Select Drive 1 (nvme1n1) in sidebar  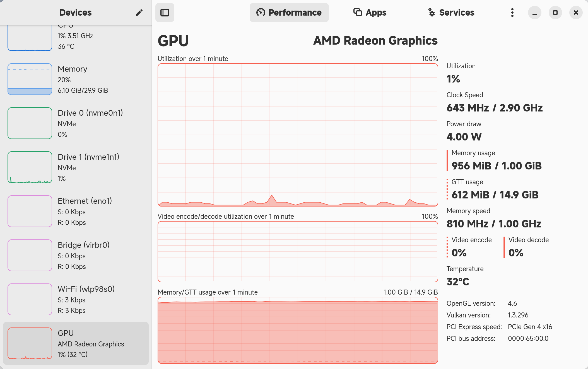[76, 167]
